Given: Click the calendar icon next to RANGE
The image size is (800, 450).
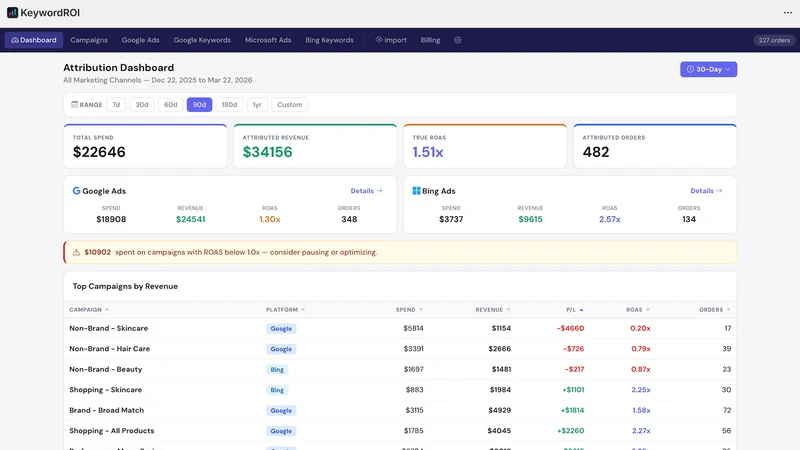Looking at the screenshot, I should (74, 105).
